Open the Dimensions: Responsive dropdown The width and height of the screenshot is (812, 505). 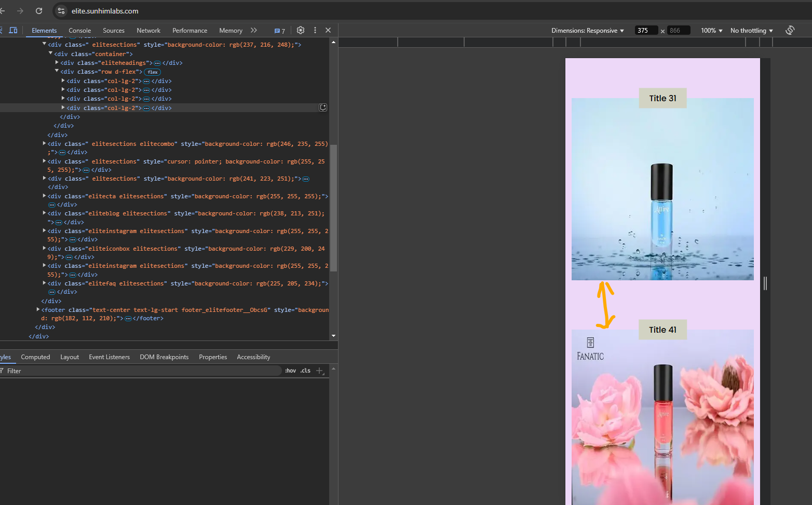[x=588, y=31]
